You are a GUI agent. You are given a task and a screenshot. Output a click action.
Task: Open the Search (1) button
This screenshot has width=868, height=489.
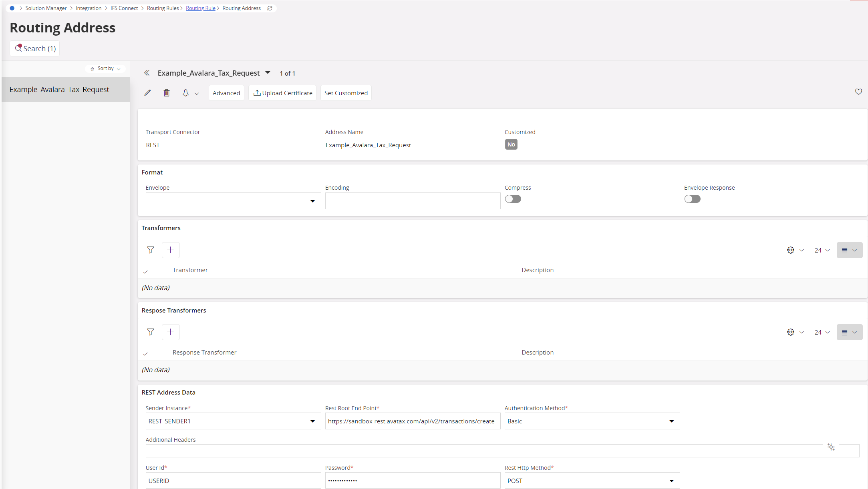(35, 48)
